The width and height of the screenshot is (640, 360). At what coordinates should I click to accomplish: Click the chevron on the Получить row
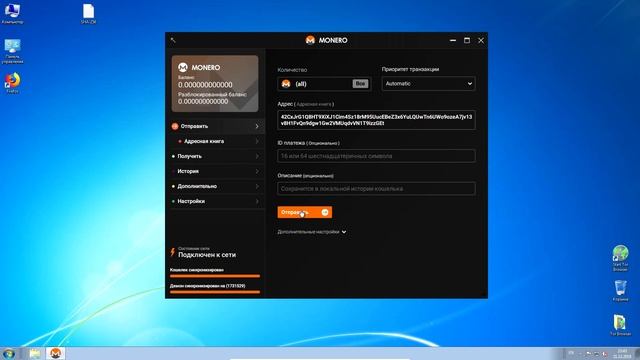(x=257, y=156)
